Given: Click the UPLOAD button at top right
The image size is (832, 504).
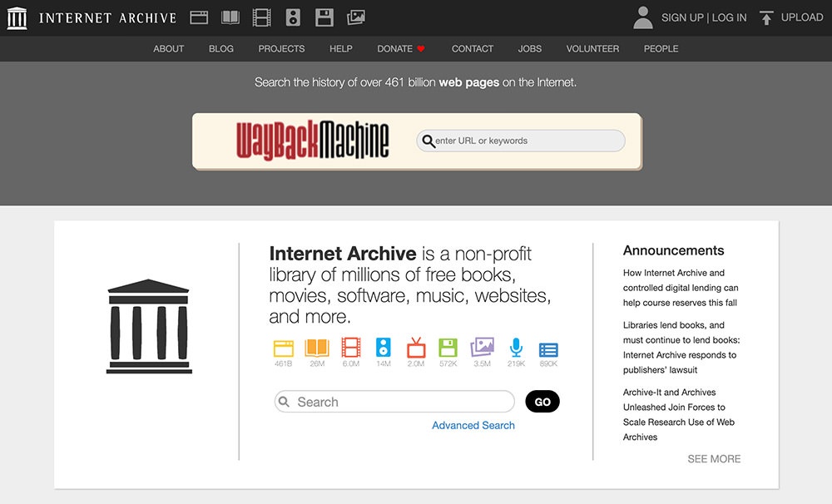Looking at the screenshot, I should [x=790, y=17].
